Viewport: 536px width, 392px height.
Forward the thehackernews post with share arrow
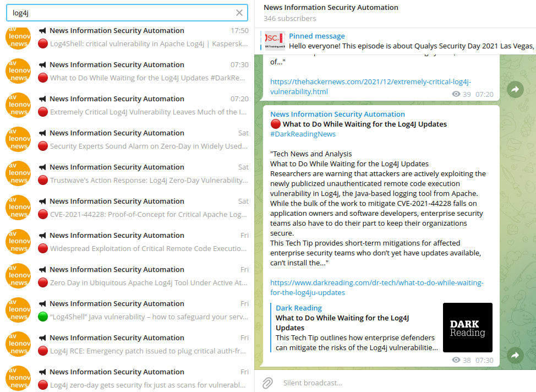[515, 90]
